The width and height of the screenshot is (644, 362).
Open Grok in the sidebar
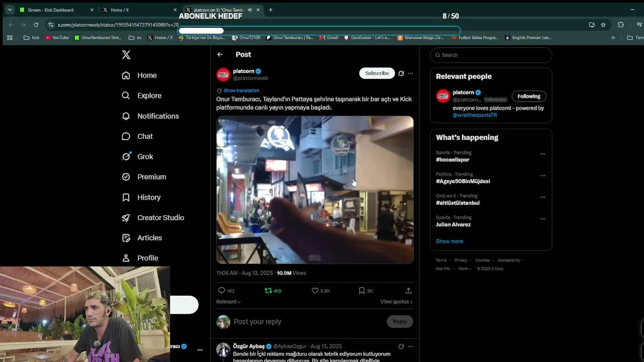(137, 156)
